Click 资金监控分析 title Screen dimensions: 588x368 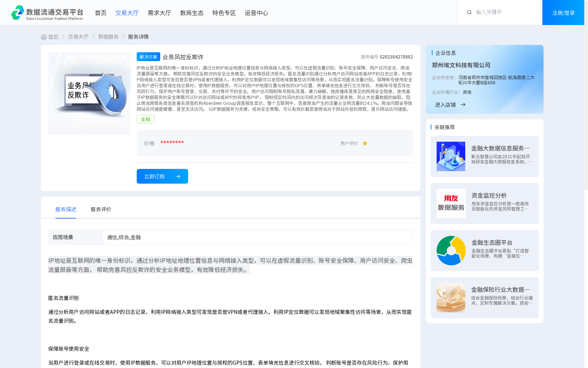489,195
